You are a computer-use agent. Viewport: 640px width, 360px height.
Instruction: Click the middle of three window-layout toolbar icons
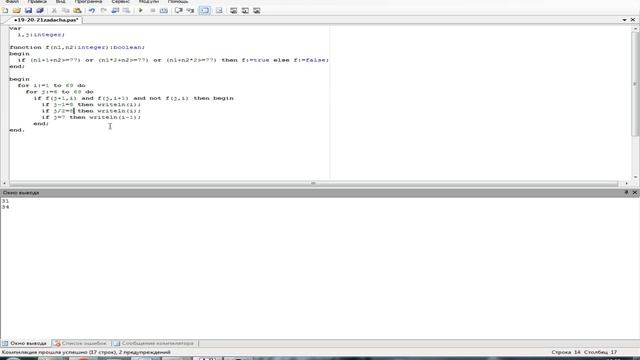point(245,11)
